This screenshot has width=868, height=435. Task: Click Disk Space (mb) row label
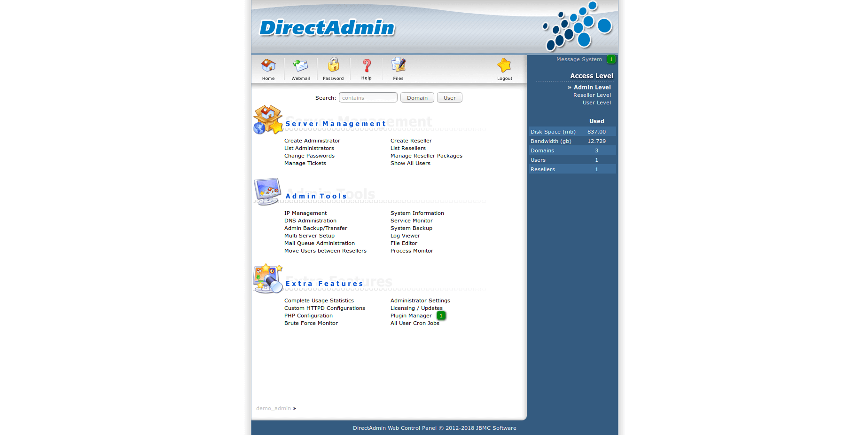click(x=553, y=132)
